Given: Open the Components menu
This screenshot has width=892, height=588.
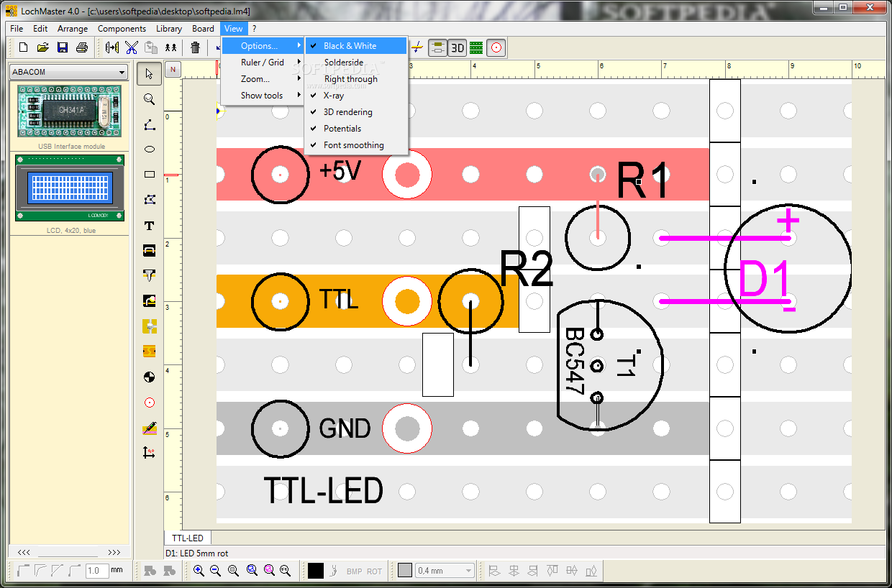Looking at the screenshot, I should 122,29.
